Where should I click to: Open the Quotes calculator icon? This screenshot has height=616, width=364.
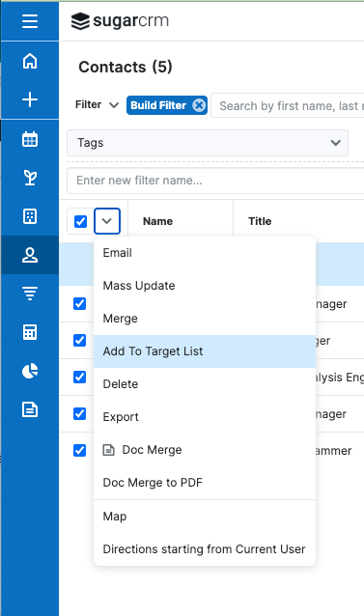pos(30,332)
